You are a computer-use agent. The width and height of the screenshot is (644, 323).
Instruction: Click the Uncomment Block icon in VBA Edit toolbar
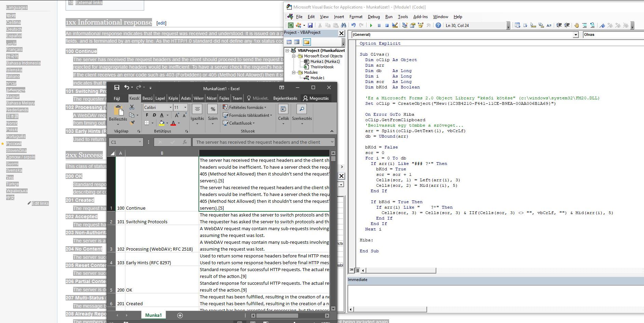(x=592, y=25)
